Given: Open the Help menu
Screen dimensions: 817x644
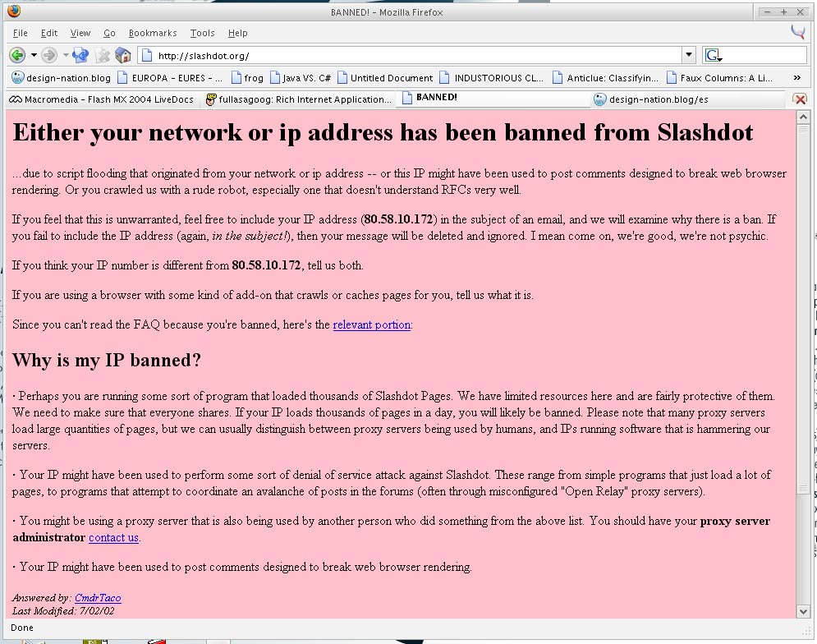Looking at the screenshot, I should pyautogui.click(x=237, y=33).
